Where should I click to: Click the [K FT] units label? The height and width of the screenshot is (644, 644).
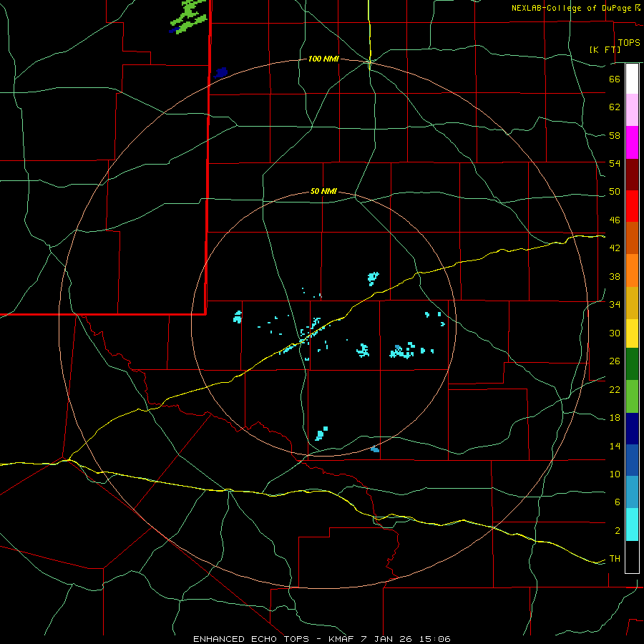point(605,49)
